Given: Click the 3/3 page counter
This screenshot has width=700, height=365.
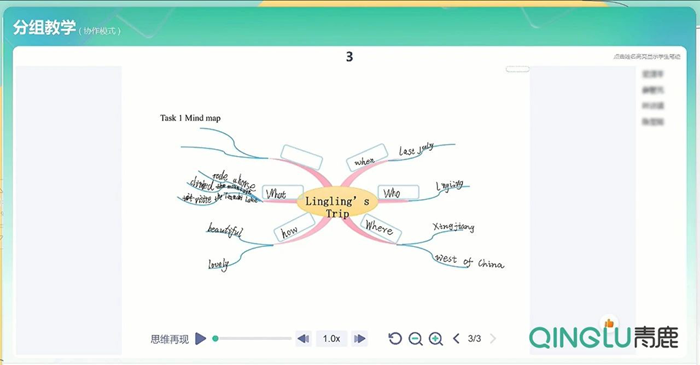Looking at the screenshot, I should 474,339.
